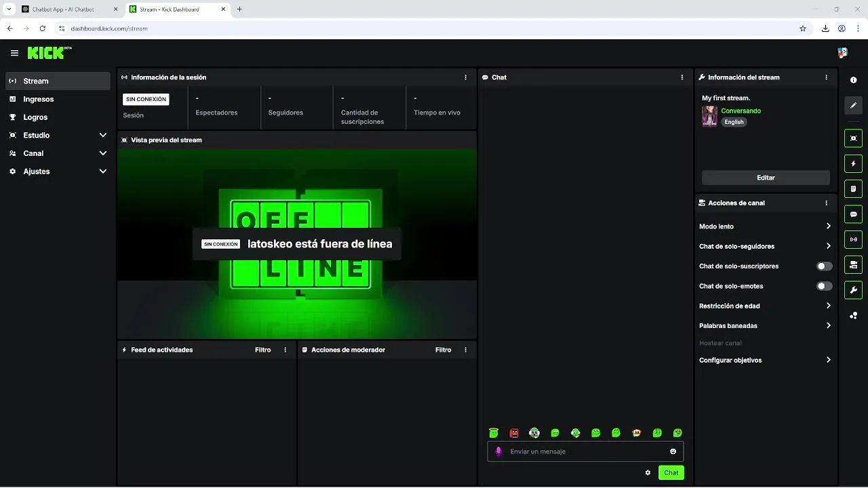
Task: Select the angel halo emote
Action: pyautogui.click(x=494, y=432)
